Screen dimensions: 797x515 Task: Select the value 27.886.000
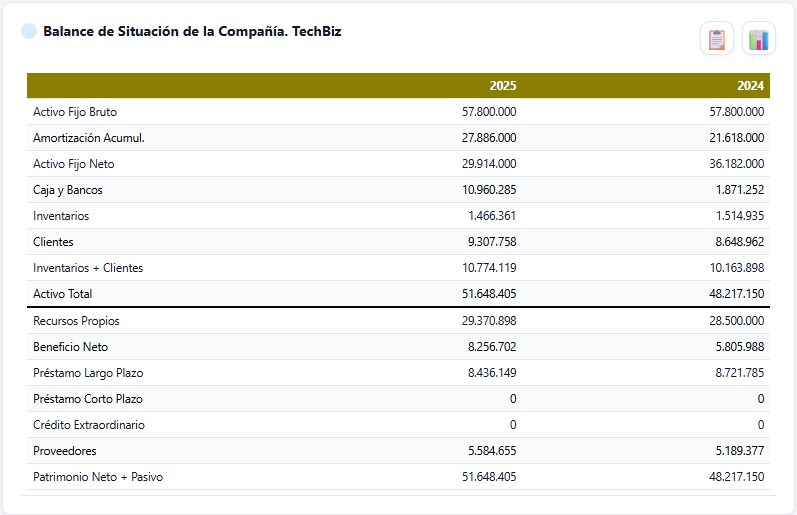(489, 138)
